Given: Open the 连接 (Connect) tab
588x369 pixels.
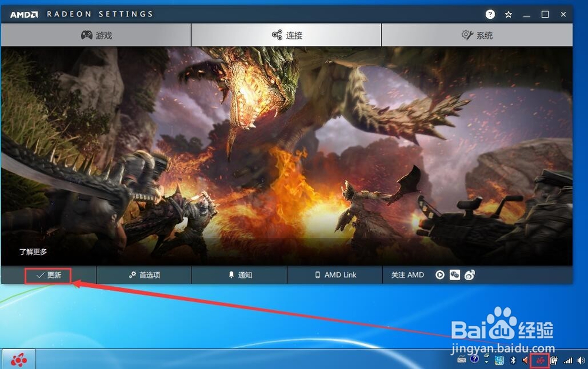Looking at the screenshot, I should [x=286, y=35].
